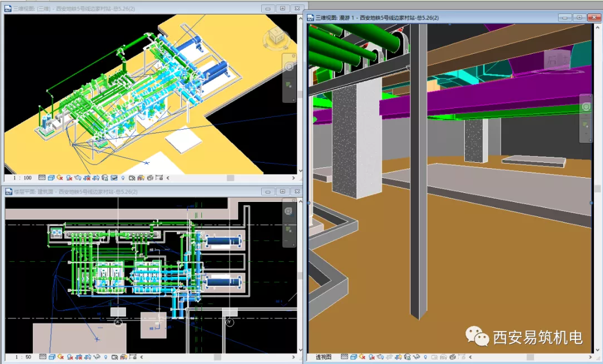Click the RVT icon of the 漫游 1 window

pyautogui.click(x=310, y=17)
